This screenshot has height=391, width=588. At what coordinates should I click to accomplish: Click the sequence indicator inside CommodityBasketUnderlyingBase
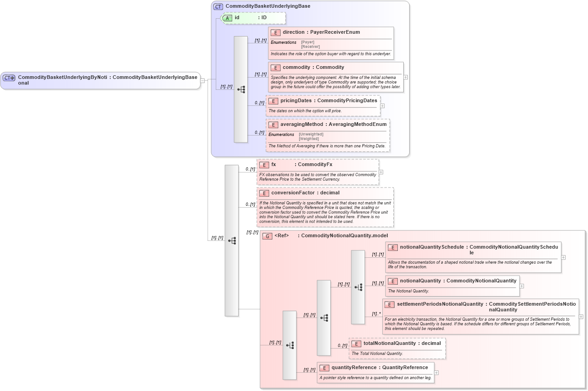coord(240,88)
